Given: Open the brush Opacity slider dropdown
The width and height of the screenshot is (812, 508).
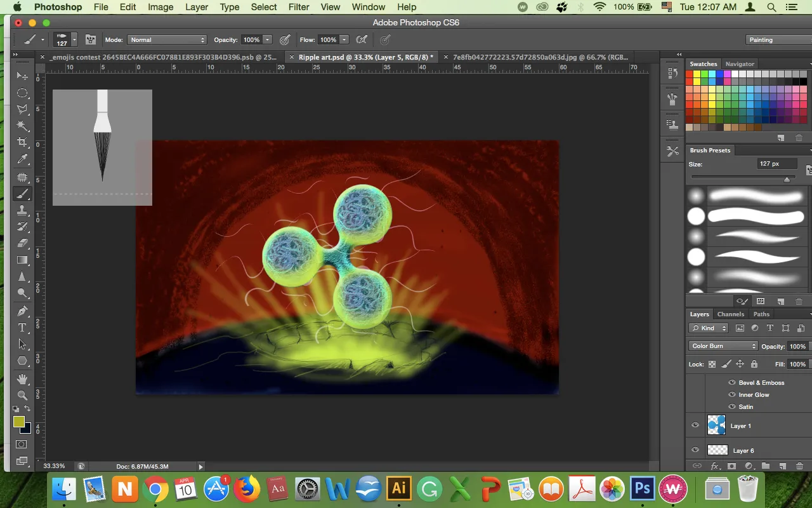Looking at the screenshot, I should pyautogui.click(x=268, y=39).
